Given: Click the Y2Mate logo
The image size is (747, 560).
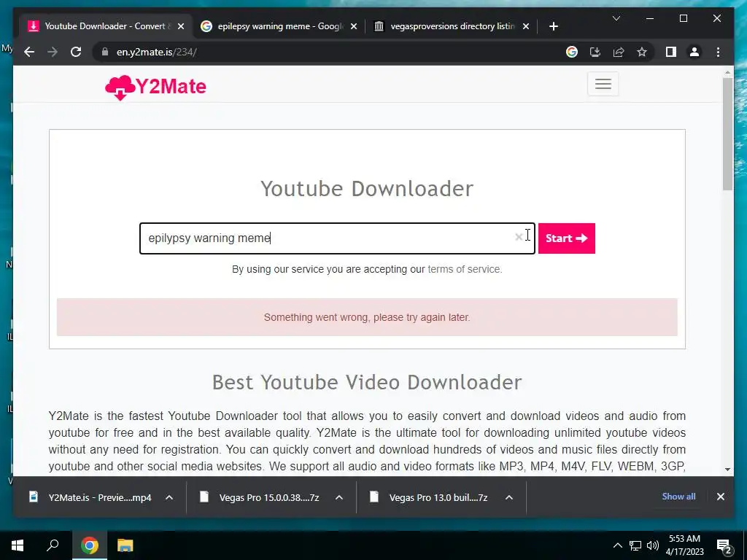Looking at the screenshot, I should [156, 87].
